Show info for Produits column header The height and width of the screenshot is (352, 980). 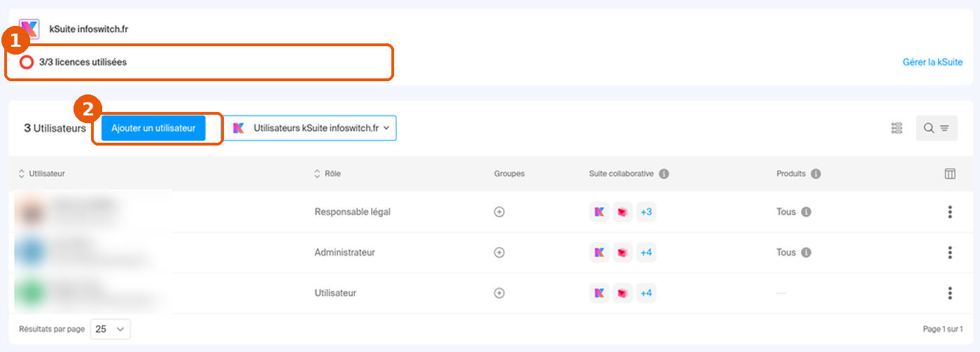816,174
